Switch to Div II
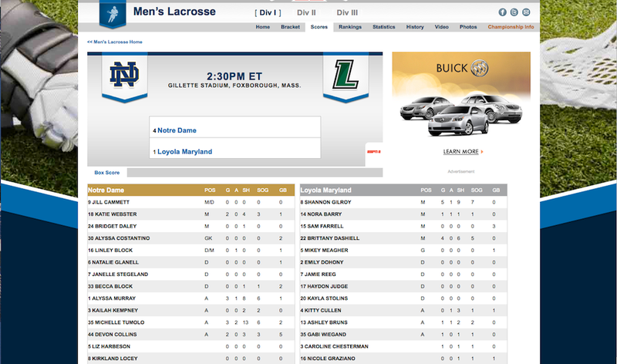 pos(306,12)
